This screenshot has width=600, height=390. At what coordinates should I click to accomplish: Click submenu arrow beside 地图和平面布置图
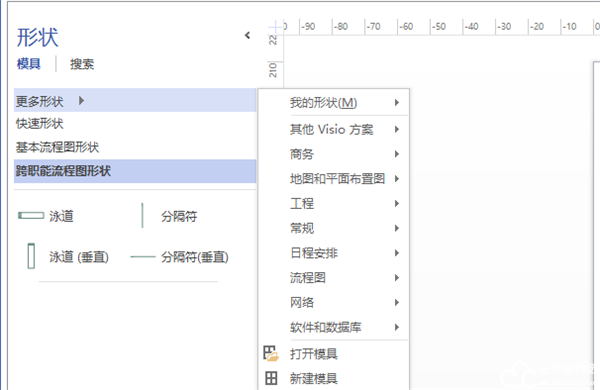(x=397, y=179)
